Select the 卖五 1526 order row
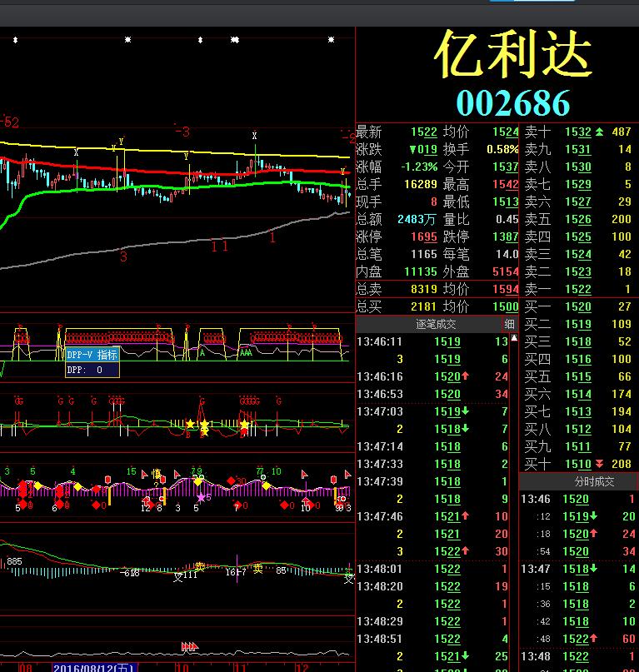This screenshot has height=672, width=639. pos(578,220)
